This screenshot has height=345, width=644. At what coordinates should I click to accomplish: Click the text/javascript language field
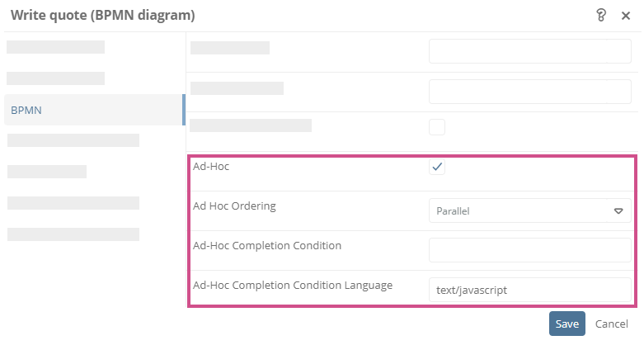[530, 290]
